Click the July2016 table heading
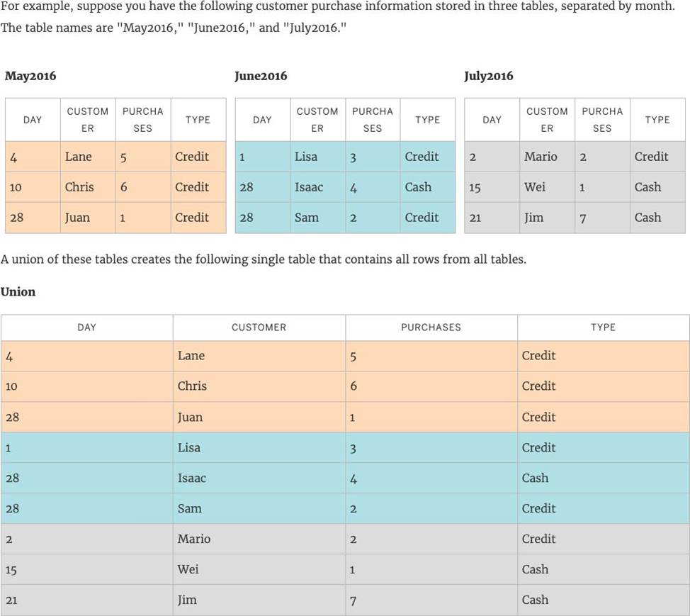 pos(489,76)
